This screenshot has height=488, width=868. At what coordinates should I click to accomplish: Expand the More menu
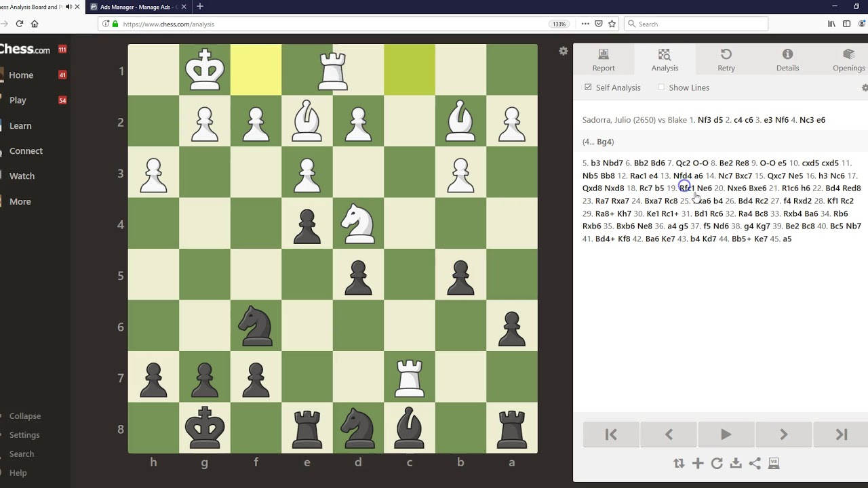[20, 202]
